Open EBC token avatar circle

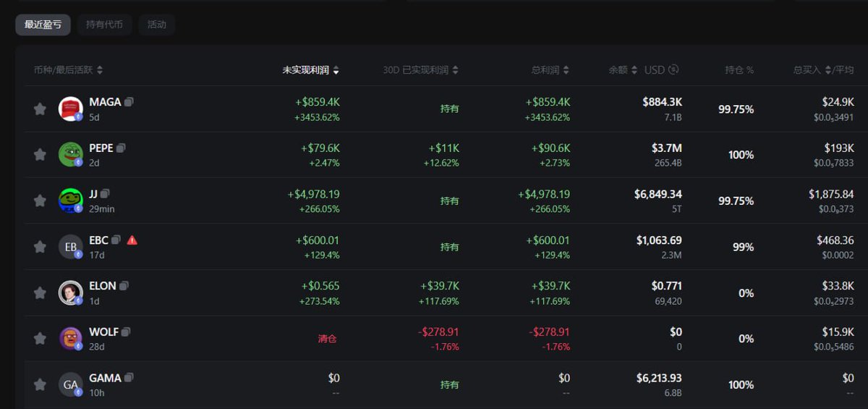click(x=71, y=247)
